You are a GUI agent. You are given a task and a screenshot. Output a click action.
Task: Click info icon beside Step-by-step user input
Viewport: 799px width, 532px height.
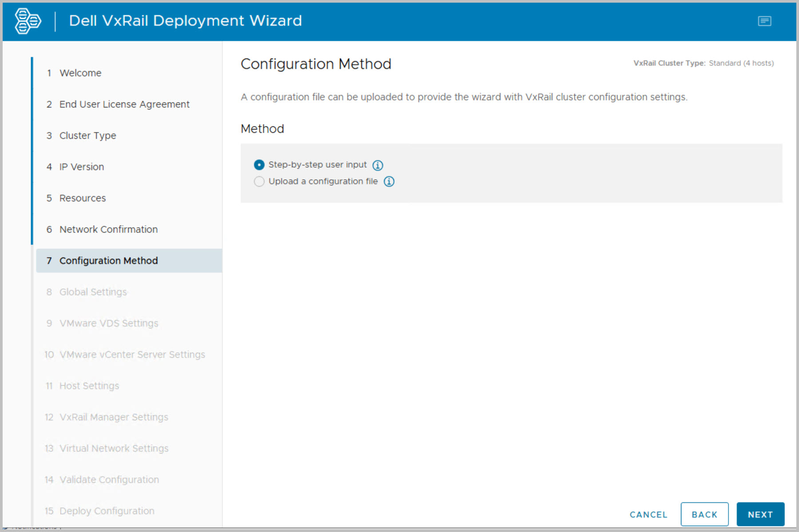377,165
